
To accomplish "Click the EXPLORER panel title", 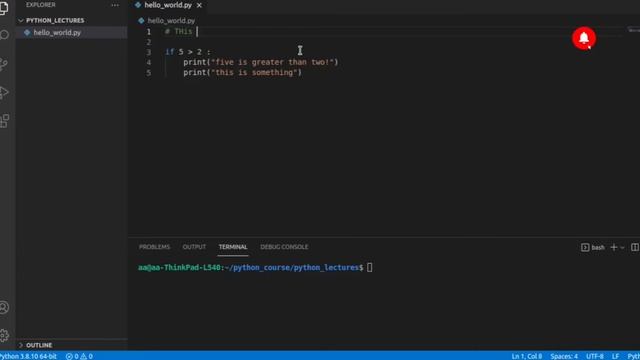I will [40, 5].
